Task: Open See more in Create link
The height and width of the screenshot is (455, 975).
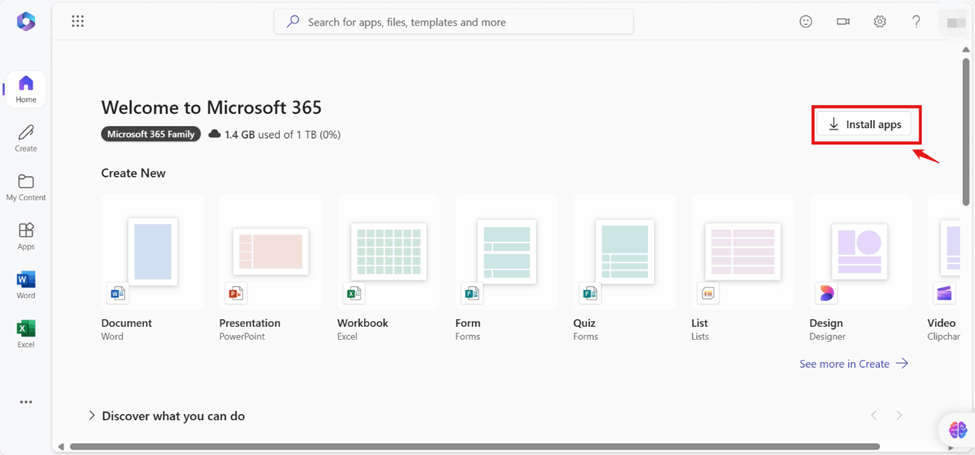Action: (854, 364)
